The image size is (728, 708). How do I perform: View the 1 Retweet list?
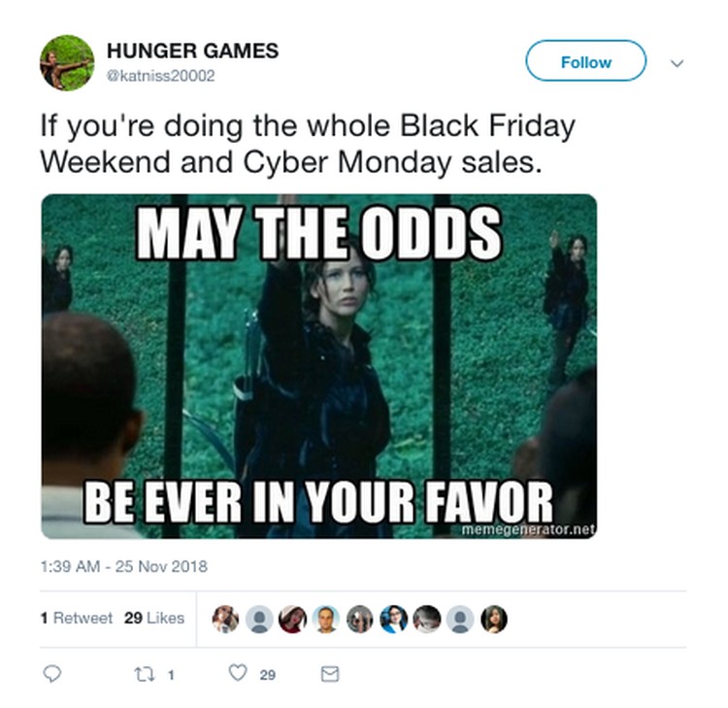pos(77,619)
